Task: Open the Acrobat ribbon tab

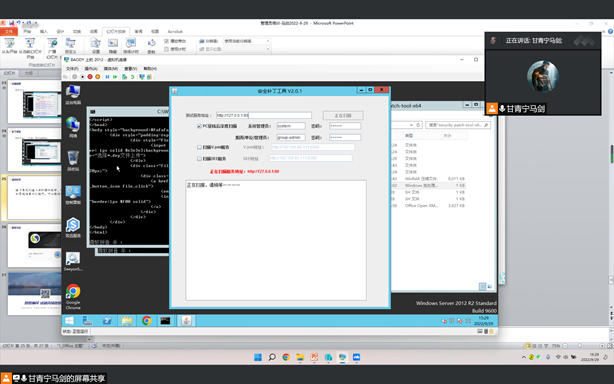Action: pos(175,31)
